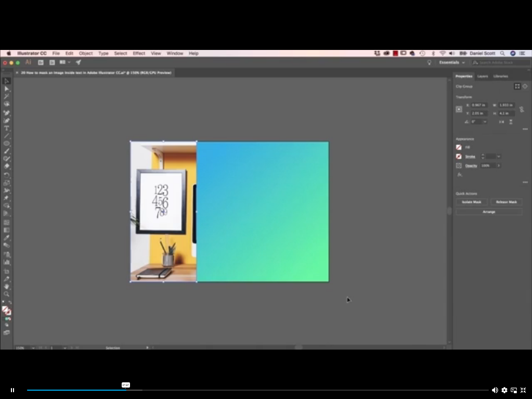The height and width of the screenshot is (399, 532).
Task: Click the Arrange quick action button
Action: (488, 212)
